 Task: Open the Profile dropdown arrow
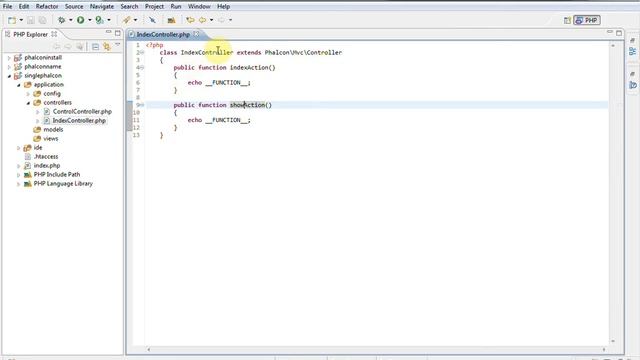click(109, 20)
